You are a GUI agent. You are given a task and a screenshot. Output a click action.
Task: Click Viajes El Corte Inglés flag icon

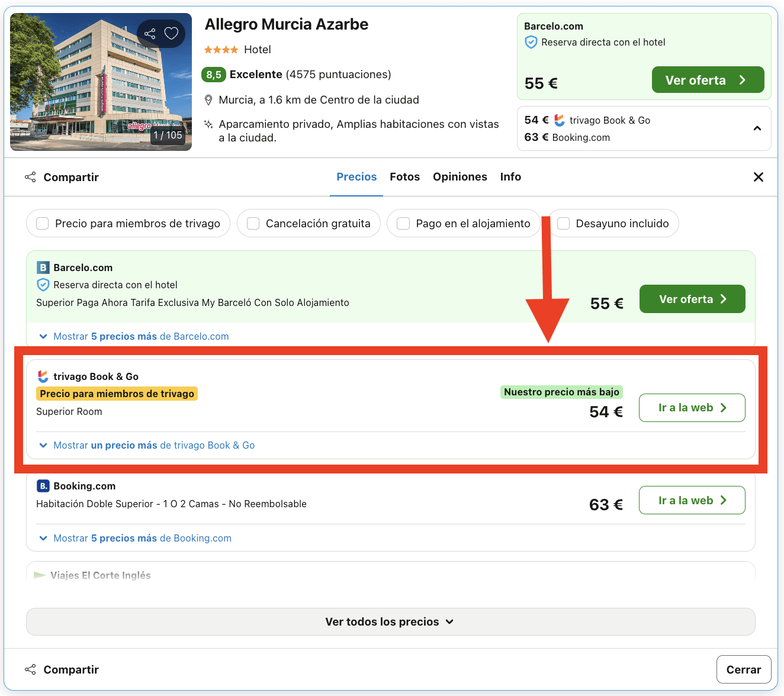click(40, 575)
